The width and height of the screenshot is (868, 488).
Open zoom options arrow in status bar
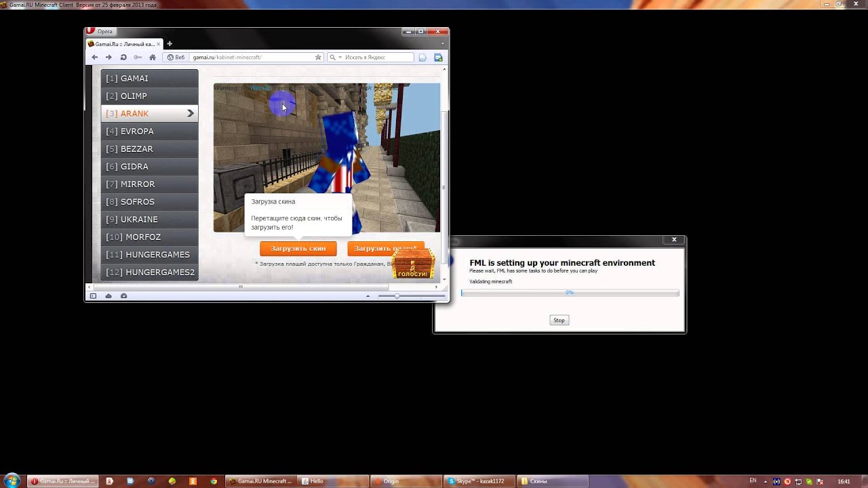pos(368,296)
